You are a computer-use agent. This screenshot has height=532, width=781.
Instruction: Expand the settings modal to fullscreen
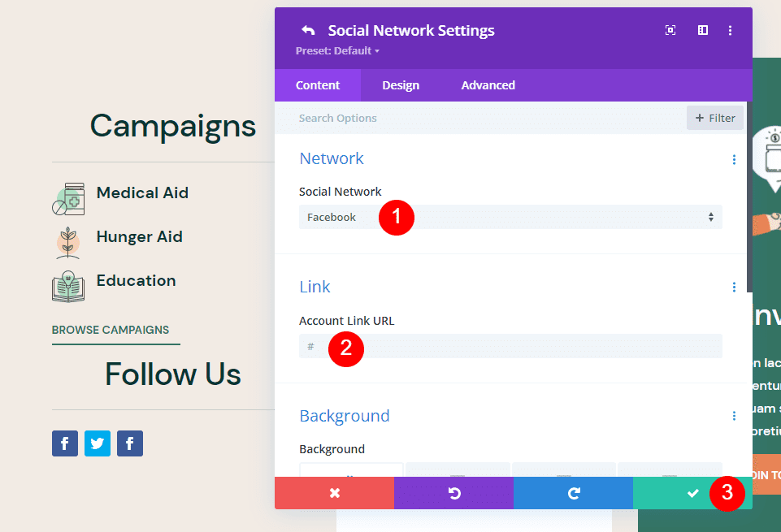pos(670,30)
